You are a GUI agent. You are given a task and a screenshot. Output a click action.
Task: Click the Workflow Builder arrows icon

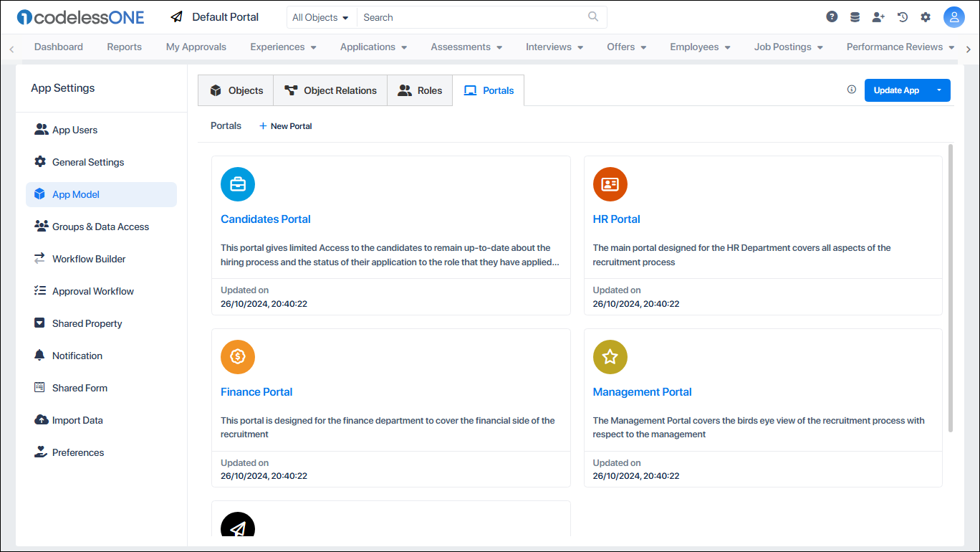click(40, 259)
